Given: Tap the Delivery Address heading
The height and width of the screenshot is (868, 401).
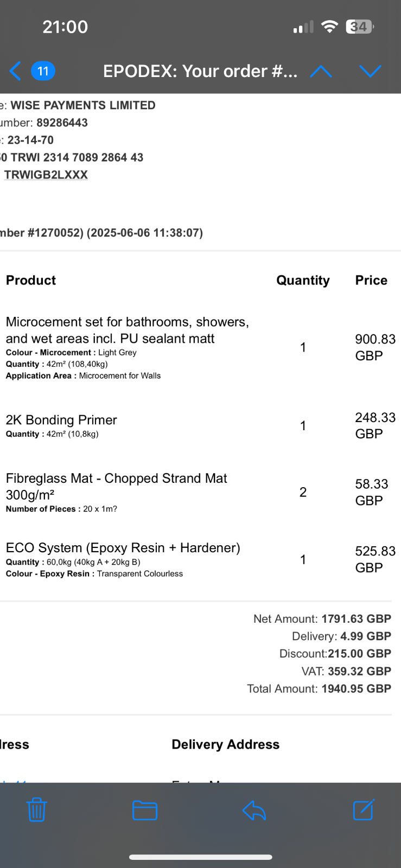Looking at the screenshot, I should 226,744.
